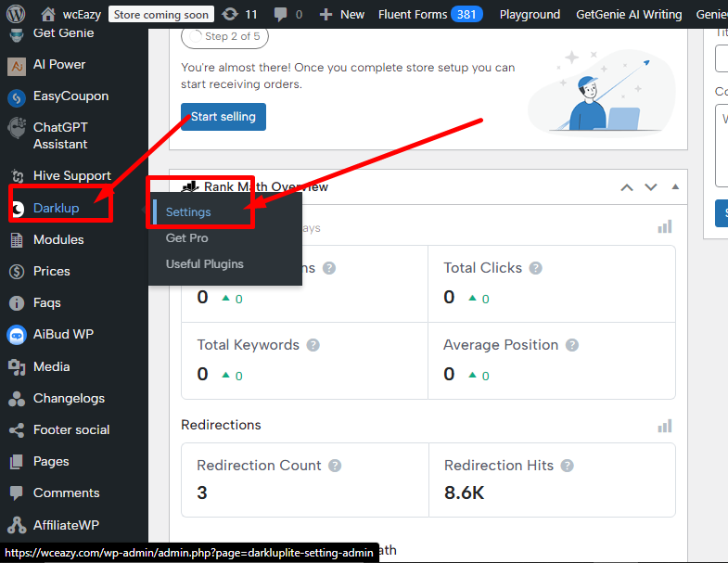Click the Redirection Hits help icon
The width and height of the screenshot is (728, 563).
[x=567, y=466]
